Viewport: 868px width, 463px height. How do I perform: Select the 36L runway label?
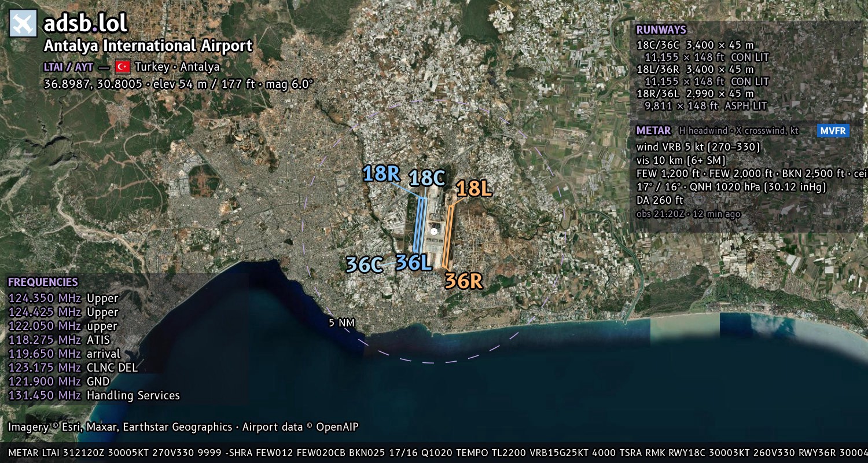pyautogui.click(x=414, y=262)
